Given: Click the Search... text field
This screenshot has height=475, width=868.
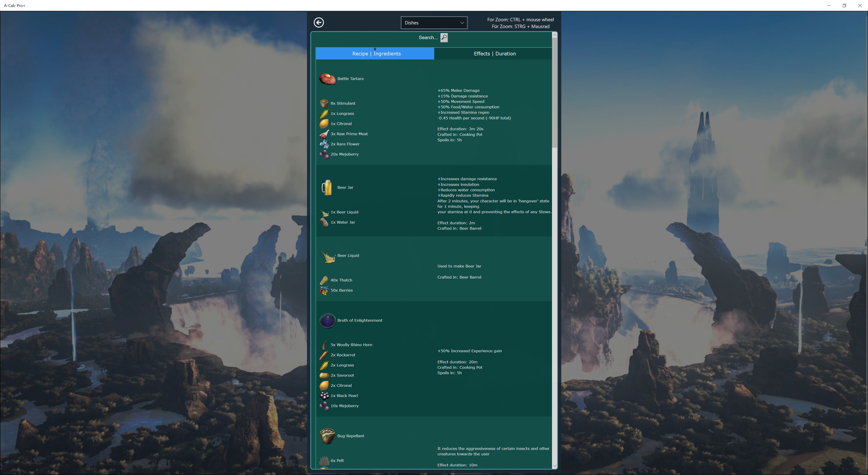Looking at the screenshot, I should tap(428, 38).
